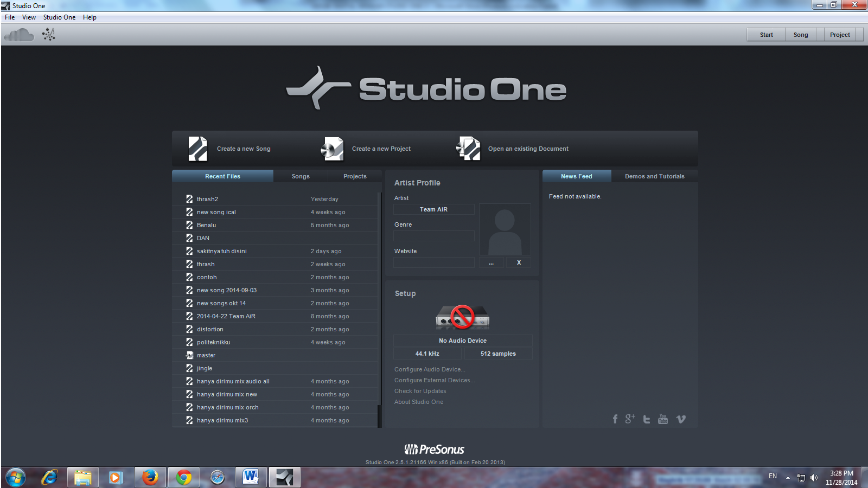Open the PreSonus Exchange icon in toolbar
Viewport: 868px width, 488px height.
[49, 35]
